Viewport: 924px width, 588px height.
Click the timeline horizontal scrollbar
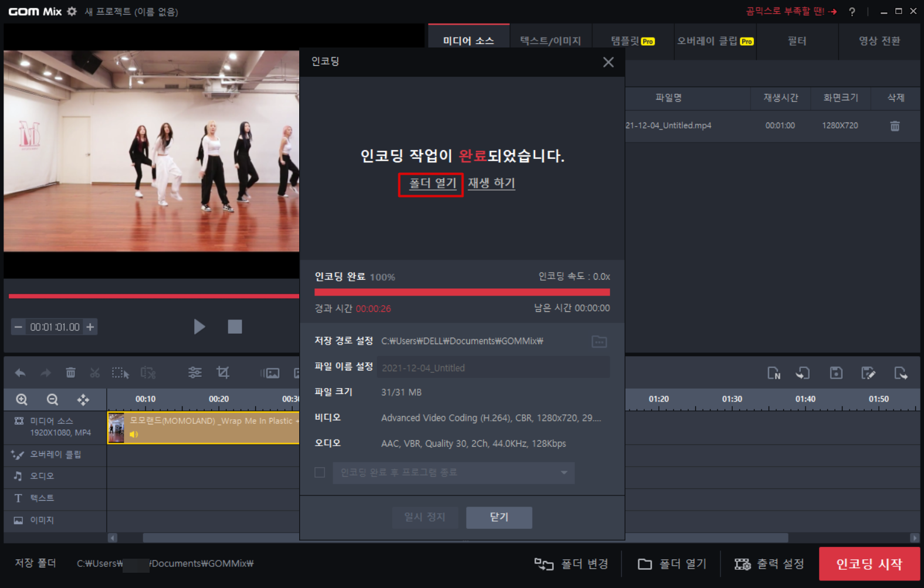tap(465, 538)
